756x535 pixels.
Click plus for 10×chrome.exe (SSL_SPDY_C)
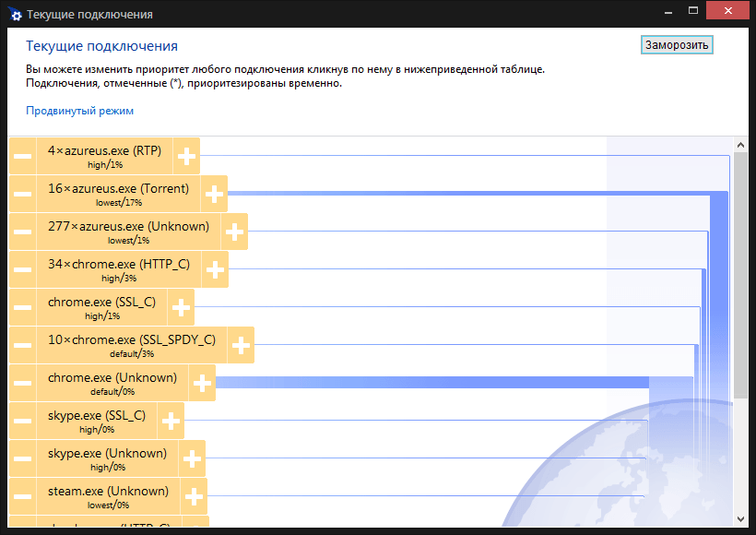pos(241,345)
